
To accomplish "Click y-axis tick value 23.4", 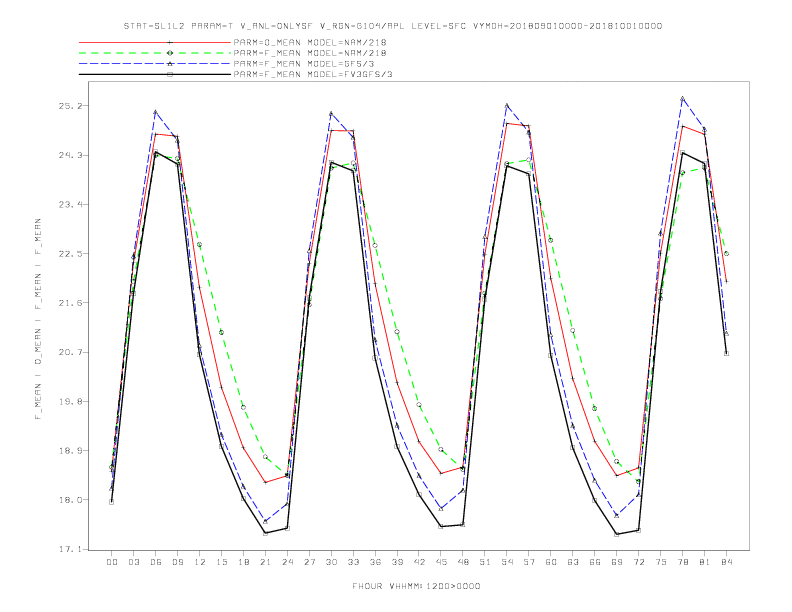I will coord(70,205).
